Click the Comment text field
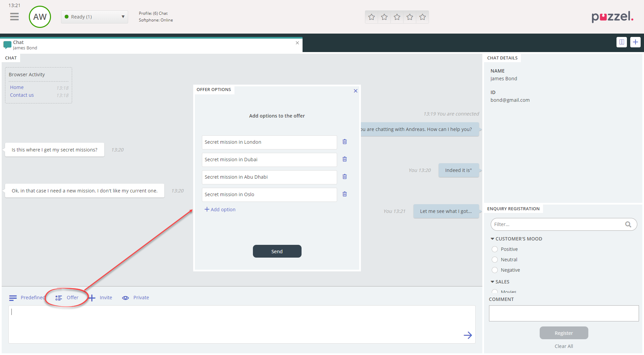The image size is (644, 355). point(563,313)
